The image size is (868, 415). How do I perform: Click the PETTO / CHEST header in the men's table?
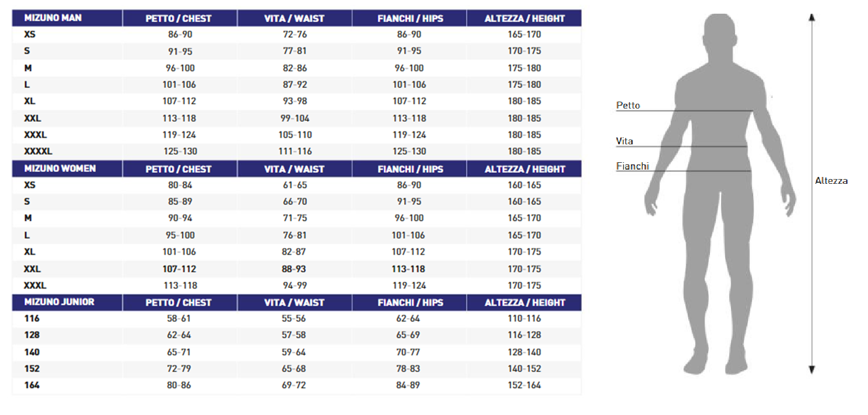(x=178, y=18)
